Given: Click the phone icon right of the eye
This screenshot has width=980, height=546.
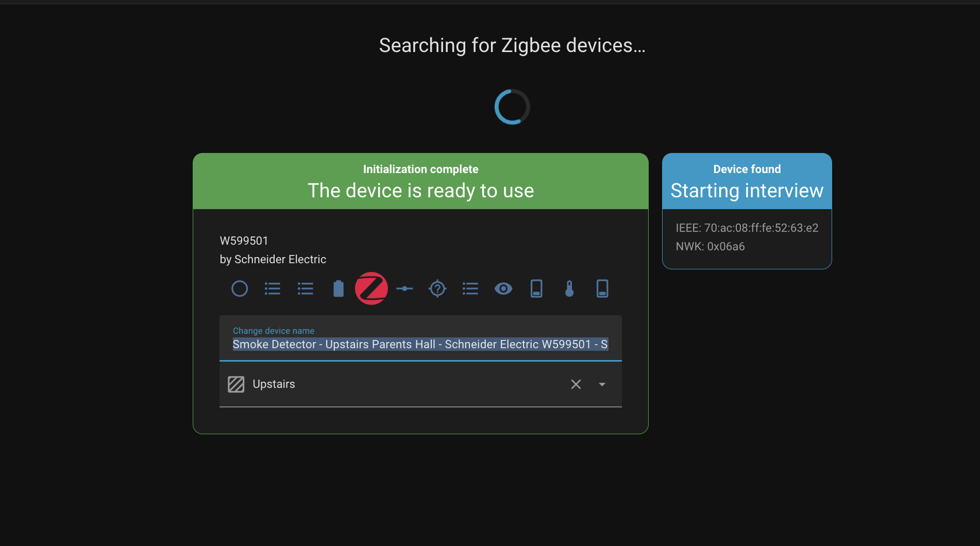Looking at the screenshot, I should click(x=536, y=288).
